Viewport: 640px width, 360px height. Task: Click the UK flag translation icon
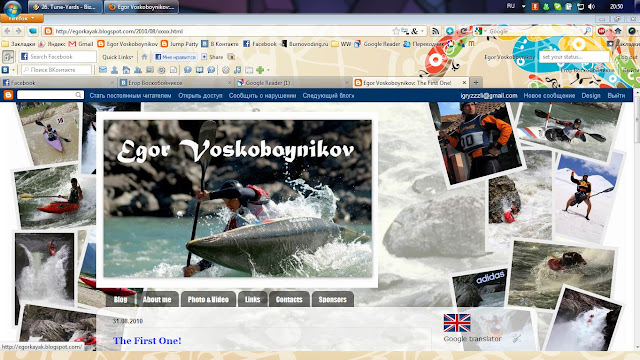457,323
